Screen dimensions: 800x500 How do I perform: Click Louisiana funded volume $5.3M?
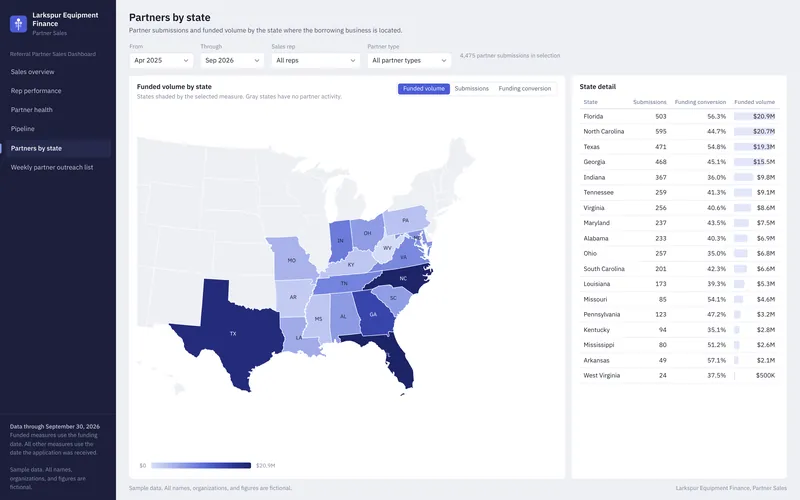pyautogui.click(x=766, y=284)
